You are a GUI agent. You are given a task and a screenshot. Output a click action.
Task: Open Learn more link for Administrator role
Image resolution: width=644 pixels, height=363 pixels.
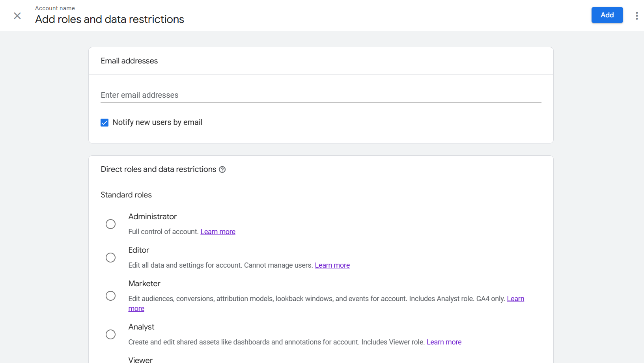(x=218, y=232)
